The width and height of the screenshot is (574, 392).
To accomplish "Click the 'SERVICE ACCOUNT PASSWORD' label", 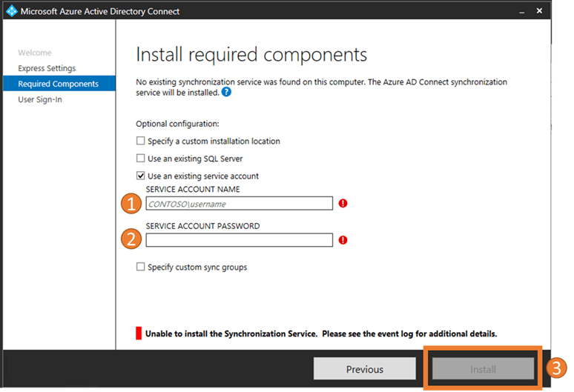I will (202, 226).
